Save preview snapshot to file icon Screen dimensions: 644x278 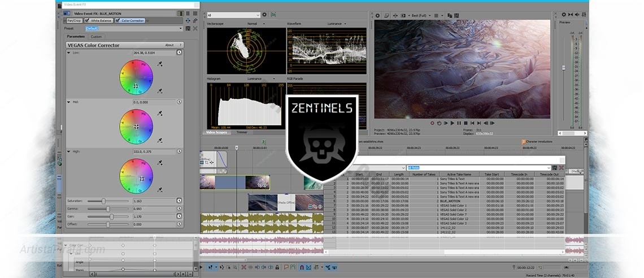[x=456, y=16]
